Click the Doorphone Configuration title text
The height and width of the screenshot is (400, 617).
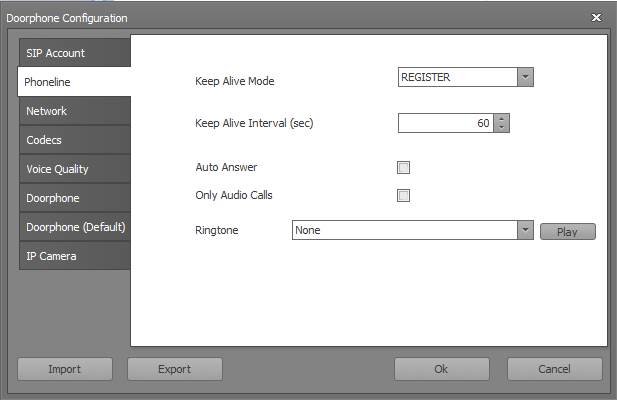click(67, 18)
